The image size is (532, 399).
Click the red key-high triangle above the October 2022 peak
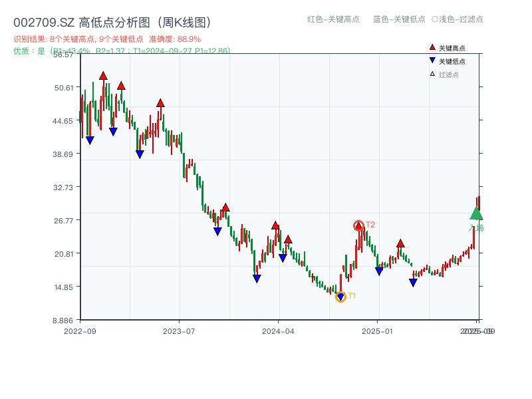[104, 76]
